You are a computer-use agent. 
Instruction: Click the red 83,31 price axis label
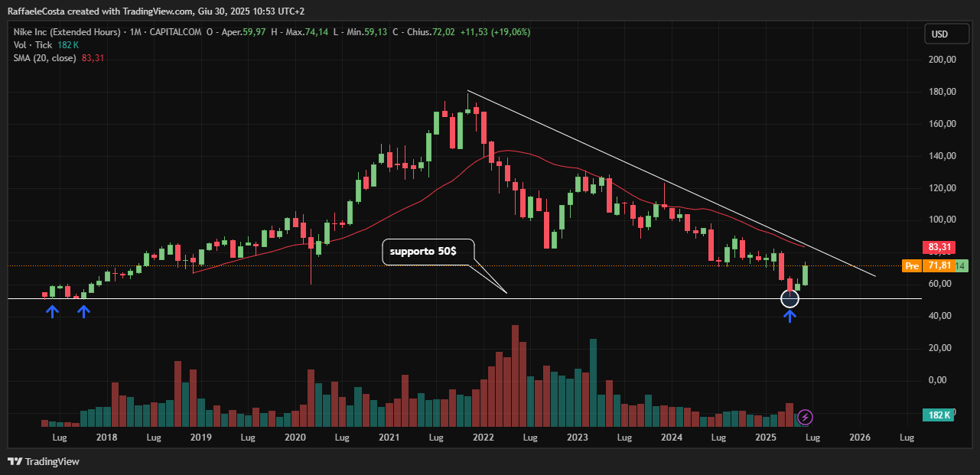pos(940,247)
